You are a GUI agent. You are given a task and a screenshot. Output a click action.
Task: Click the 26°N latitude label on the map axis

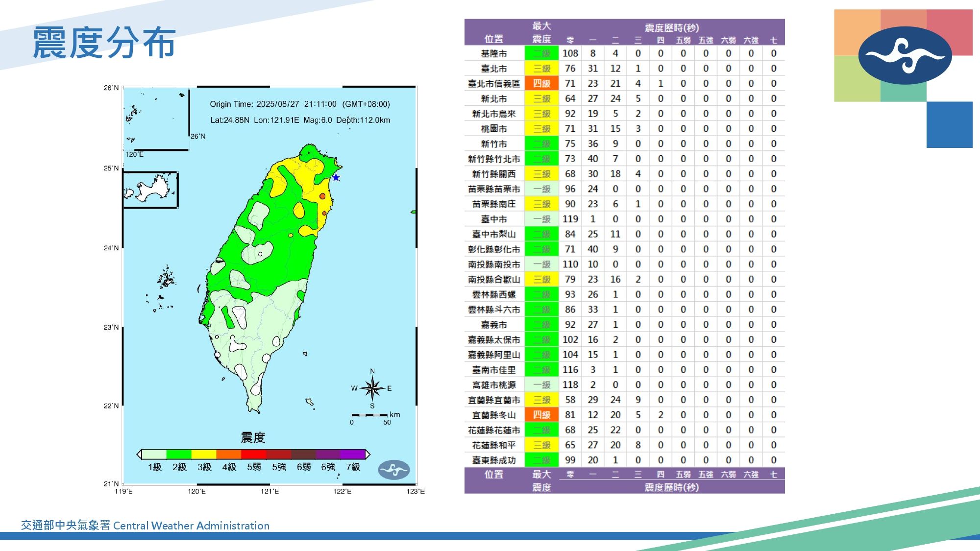coord(111,88)
